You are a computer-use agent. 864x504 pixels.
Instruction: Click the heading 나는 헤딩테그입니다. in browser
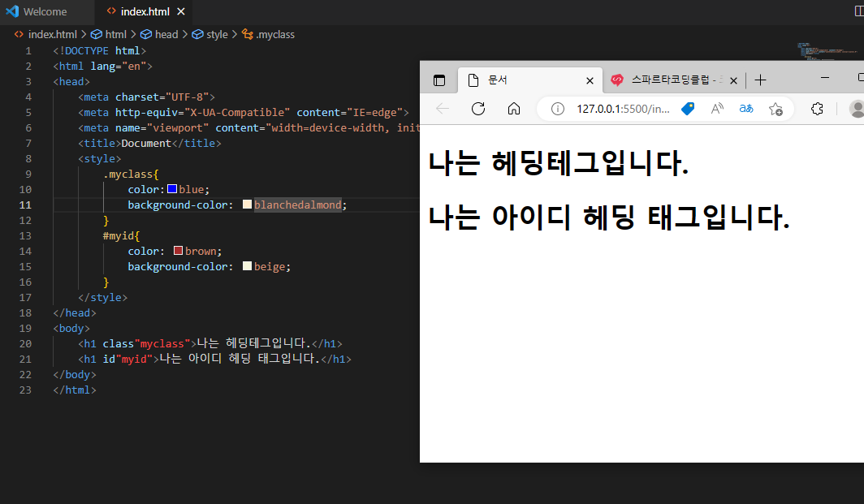pyautogui.click(x=559, y=163)
